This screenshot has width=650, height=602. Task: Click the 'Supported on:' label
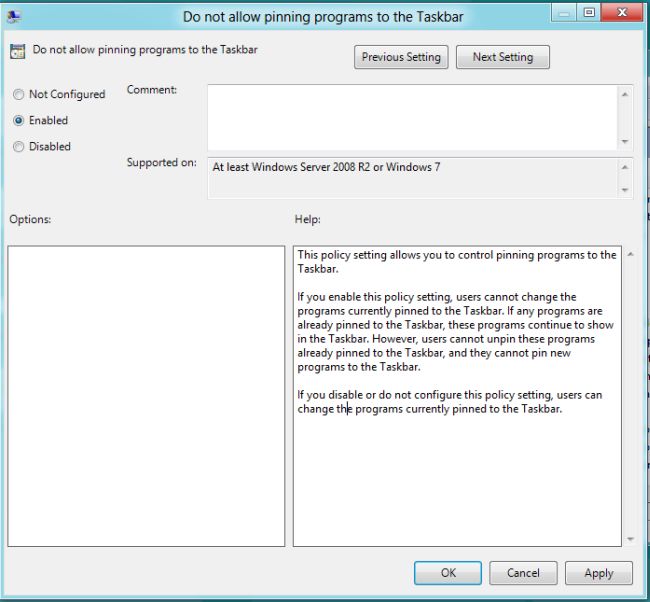162,163
